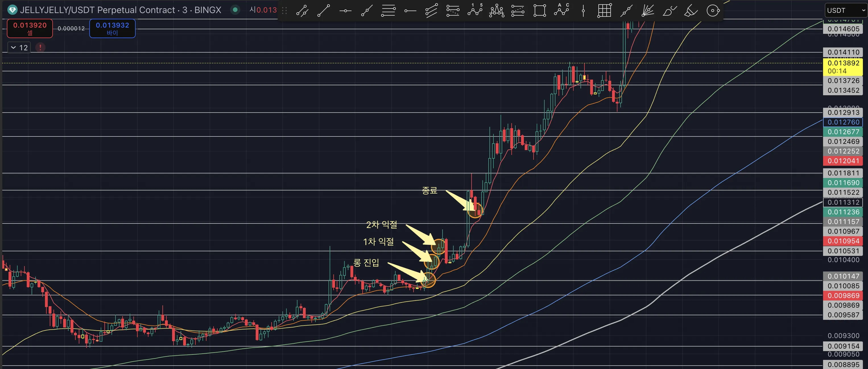The height and width of the screenshot is (369, 868).
Task: Click the red 0.012041 price label
Action: click(843, 161)
